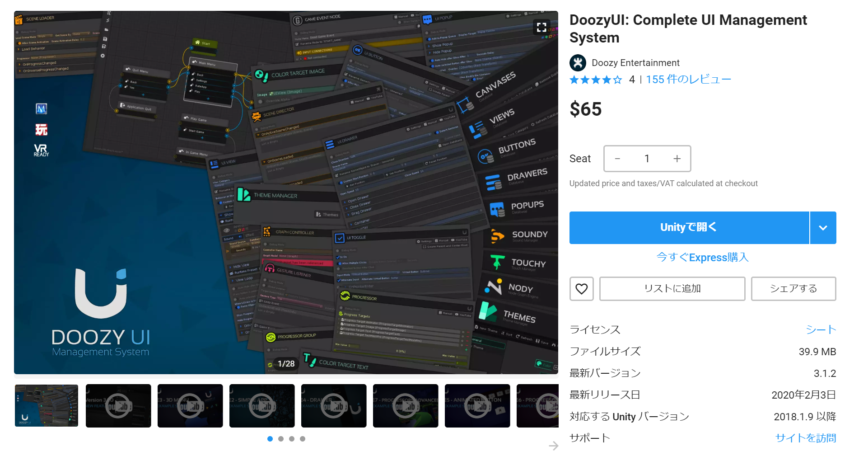This screenshot has width=868, height=470.
Task: Uncheck Is On in the UI Toggle panel
Action: click(338, 257)
